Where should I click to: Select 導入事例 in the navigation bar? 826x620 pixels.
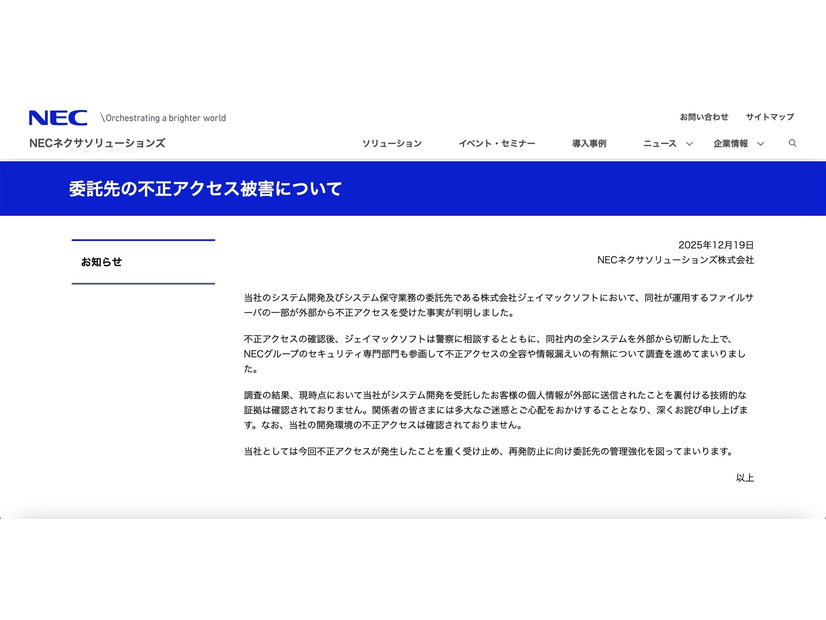[x=589, y=143]
